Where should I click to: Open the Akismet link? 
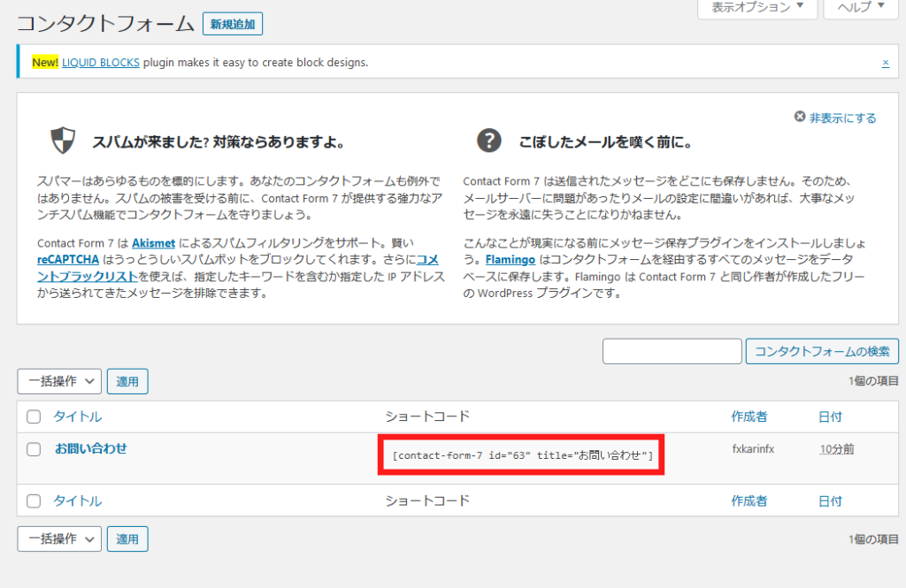pos(153,243)
